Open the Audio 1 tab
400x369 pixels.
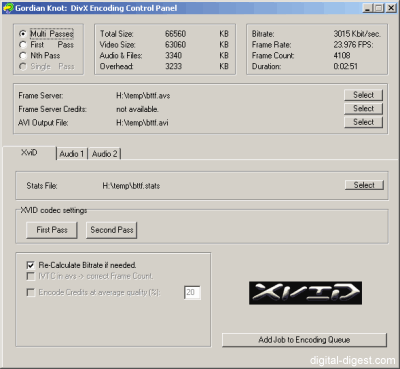[72, 154]
